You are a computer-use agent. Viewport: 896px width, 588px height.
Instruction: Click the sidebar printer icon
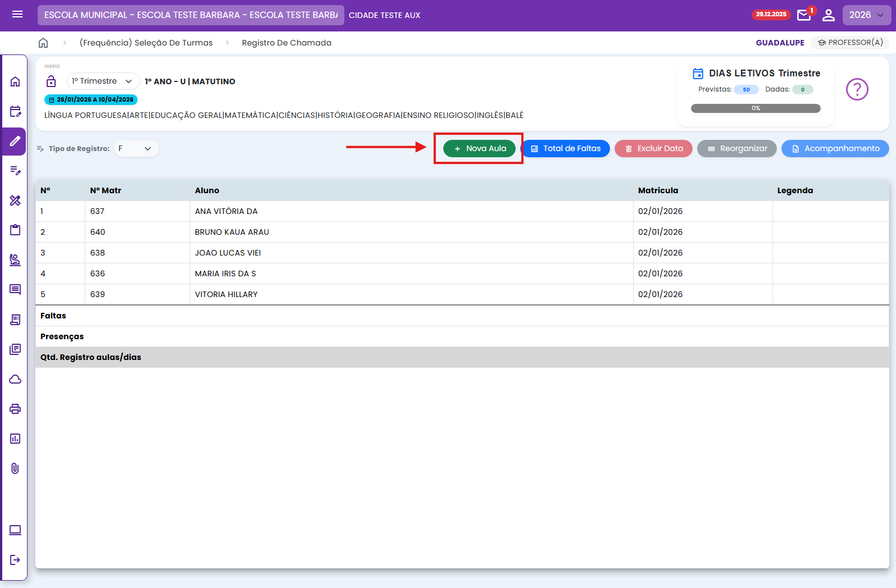(15, 409)
